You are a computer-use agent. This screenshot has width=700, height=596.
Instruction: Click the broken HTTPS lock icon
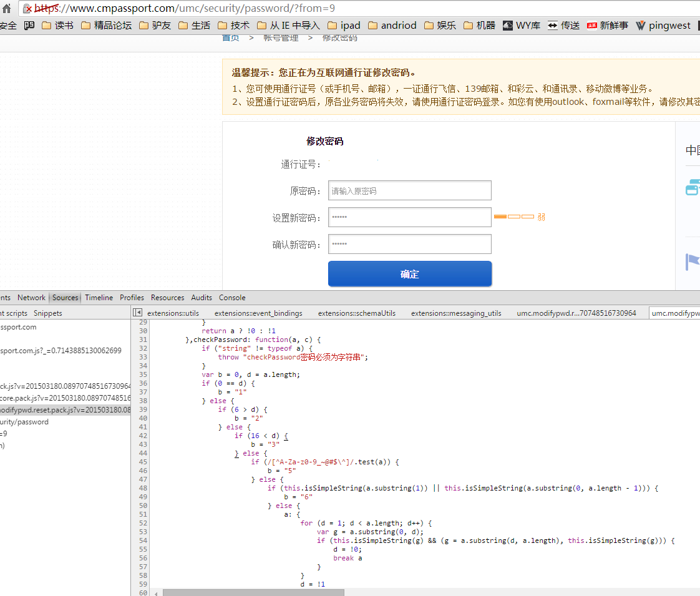tap(27, 9)
